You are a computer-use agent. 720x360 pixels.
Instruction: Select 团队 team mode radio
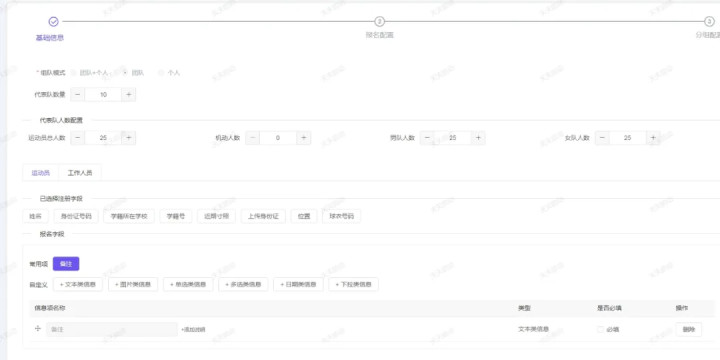click(125, 73)
